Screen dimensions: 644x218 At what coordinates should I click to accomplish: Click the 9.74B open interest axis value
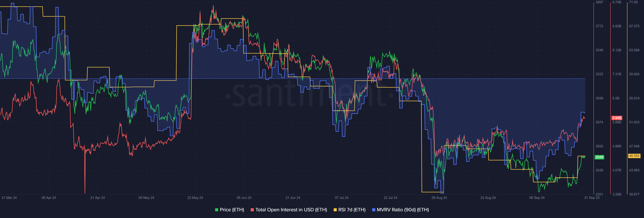point(617,2)
